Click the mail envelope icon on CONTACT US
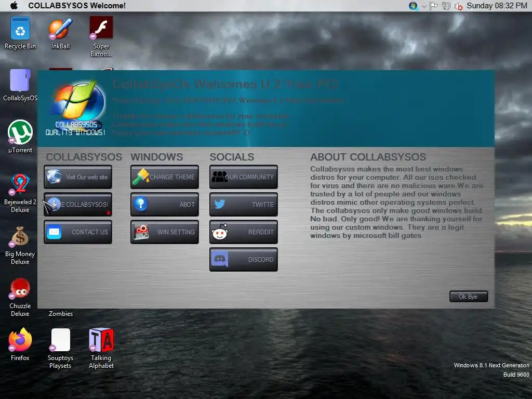This screenshot has width=532, height=399. click(x=54, y=232)
